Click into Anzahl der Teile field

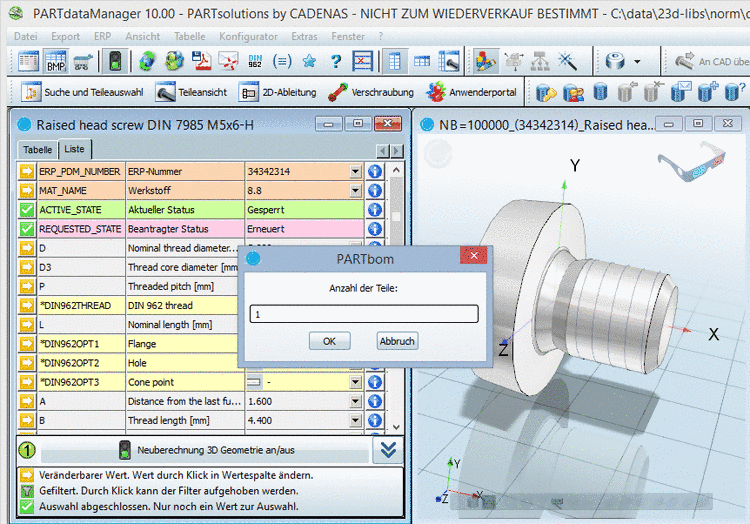pos(364,314)
